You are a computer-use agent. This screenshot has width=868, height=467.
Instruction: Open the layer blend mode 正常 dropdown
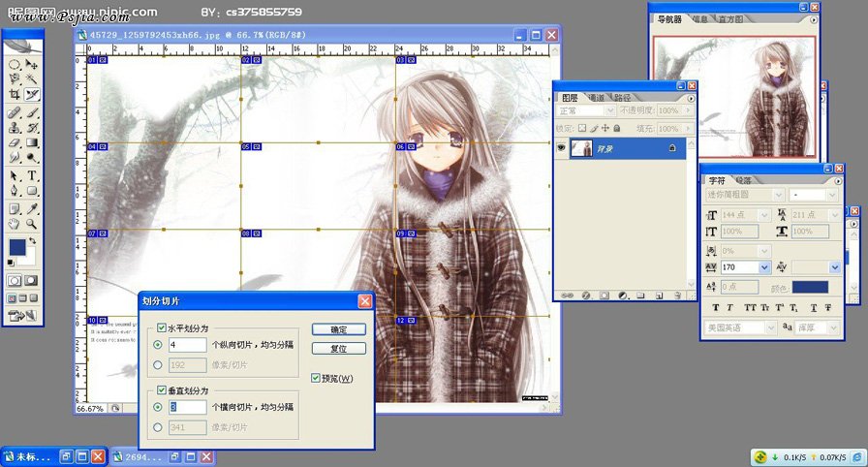[586, 110]
